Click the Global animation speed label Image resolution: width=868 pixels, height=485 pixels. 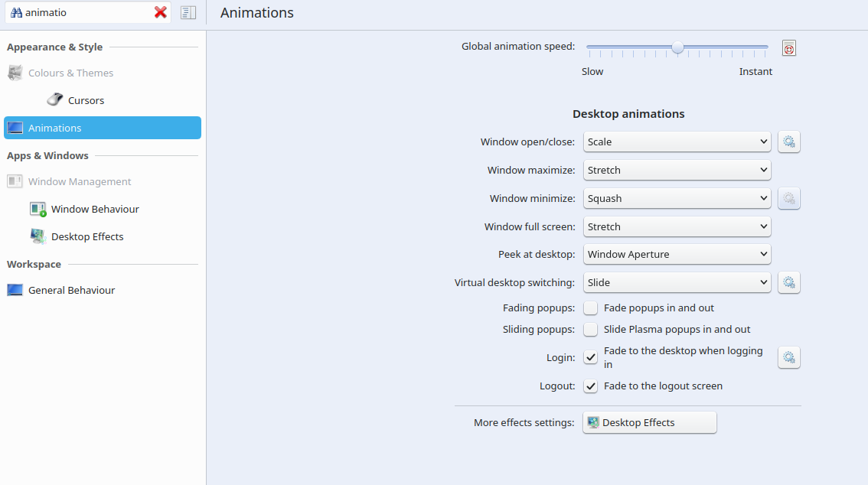click(x=518, y=47)
